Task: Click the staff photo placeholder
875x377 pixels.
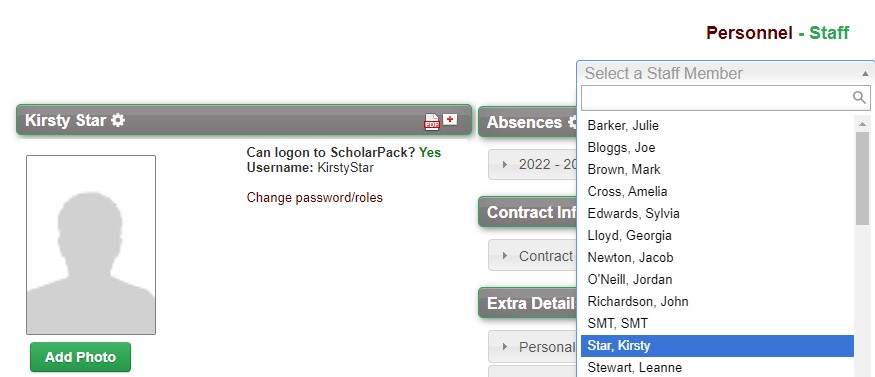Action: (x=91, y=245)
